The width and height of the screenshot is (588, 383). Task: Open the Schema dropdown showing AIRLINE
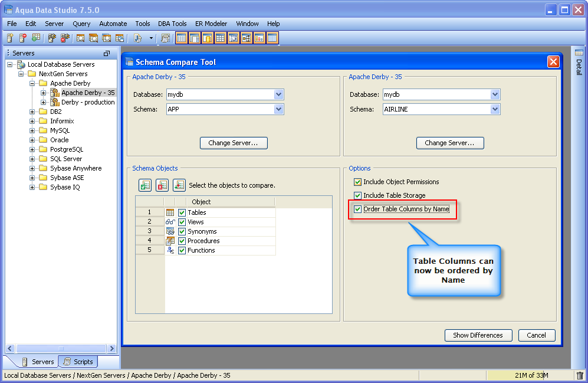point(495,109)
